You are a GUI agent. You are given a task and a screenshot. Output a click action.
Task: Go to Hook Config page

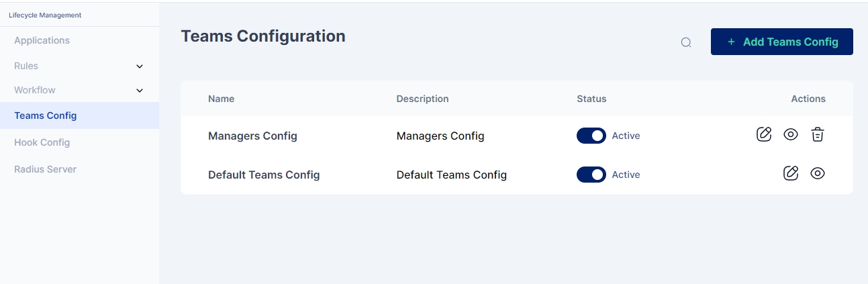point(42,142)
